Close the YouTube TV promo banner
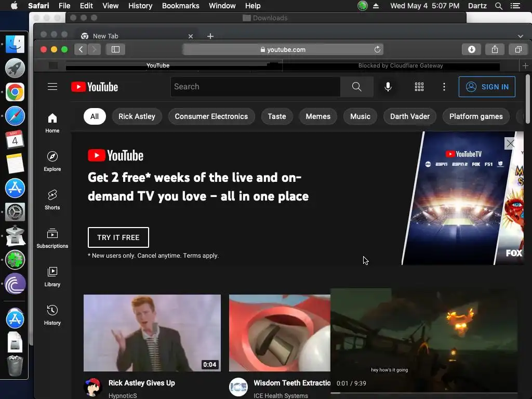 (x=510, y=143)
